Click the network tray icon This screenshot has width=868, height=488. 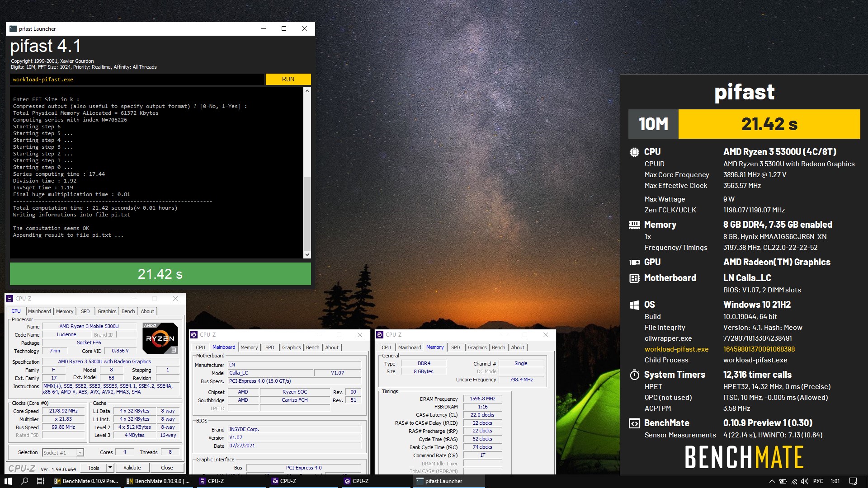pyautogui.click(x=794, y=481)
